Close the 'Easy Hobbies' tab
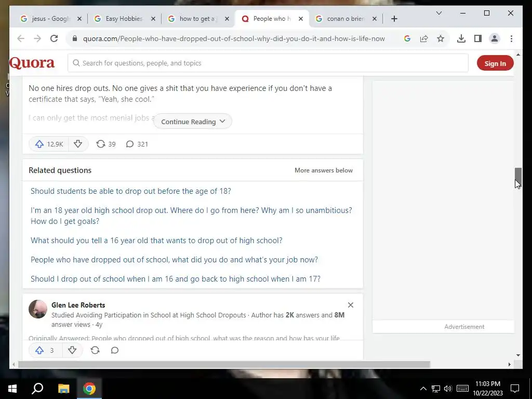The width and height of the screenshot is (532, 399). pyautogui.click(x=153, y=19)
